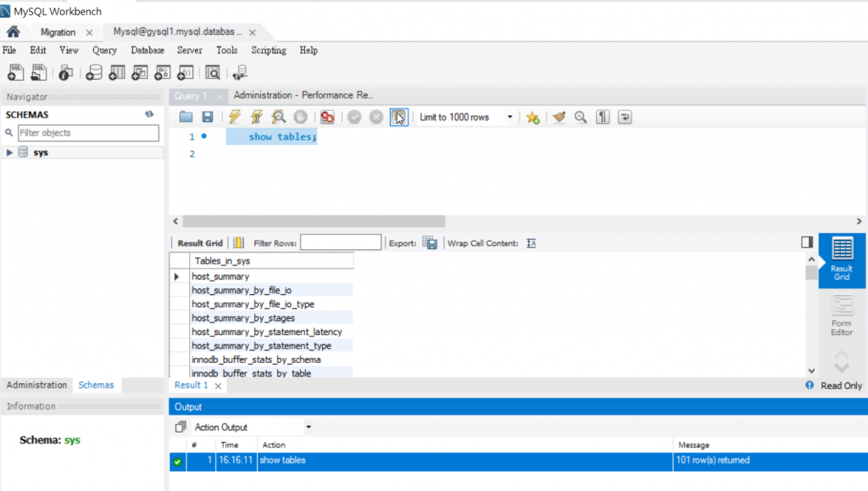Toggle Wrap Cell Content
The height and width of the screenshot is (491, 868).
(x=531, y=243)
